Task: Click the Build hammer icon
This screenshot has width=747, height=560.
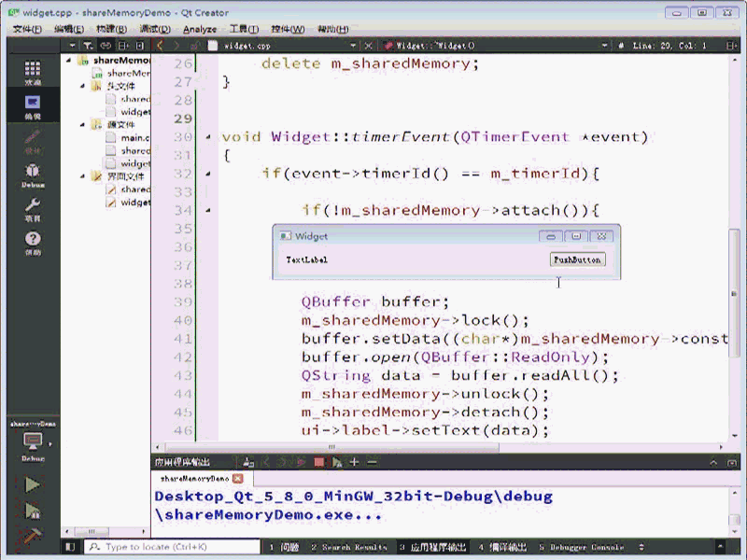Action: [x=33, y=537]
